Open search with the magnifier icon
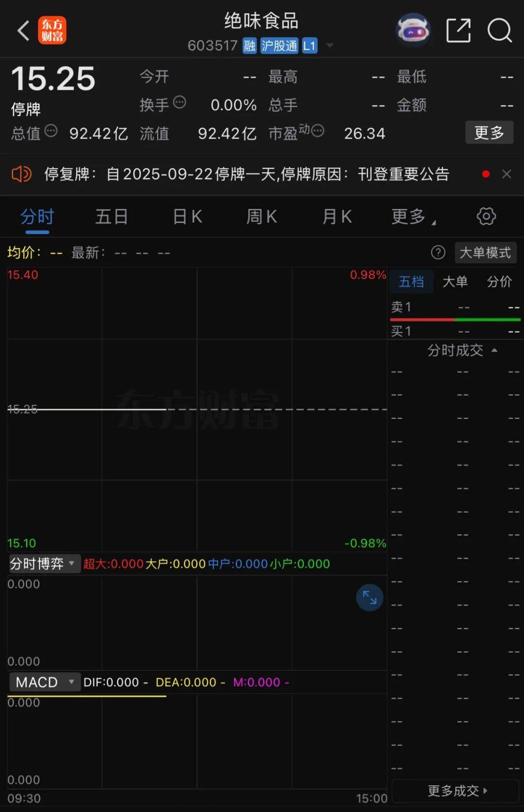Image resolution: width=524 pixels, height=812 pixels. coord(499,31)
